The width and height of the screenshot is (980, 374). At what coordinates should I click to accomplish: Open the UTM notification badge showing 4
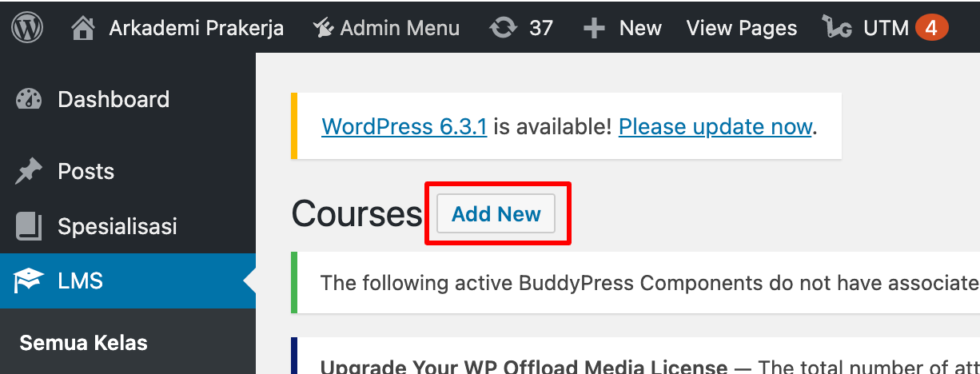click(931, 28)
